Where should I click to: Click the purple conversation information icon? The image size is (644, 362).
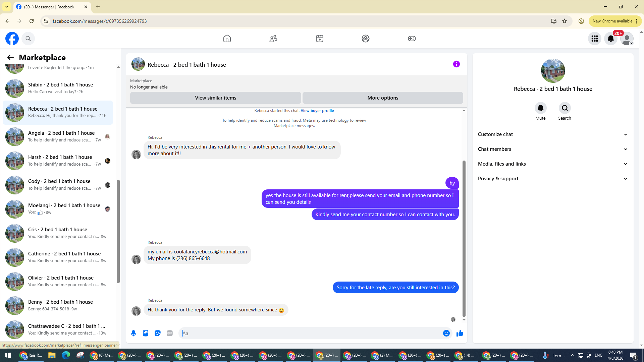click(456, 64)
